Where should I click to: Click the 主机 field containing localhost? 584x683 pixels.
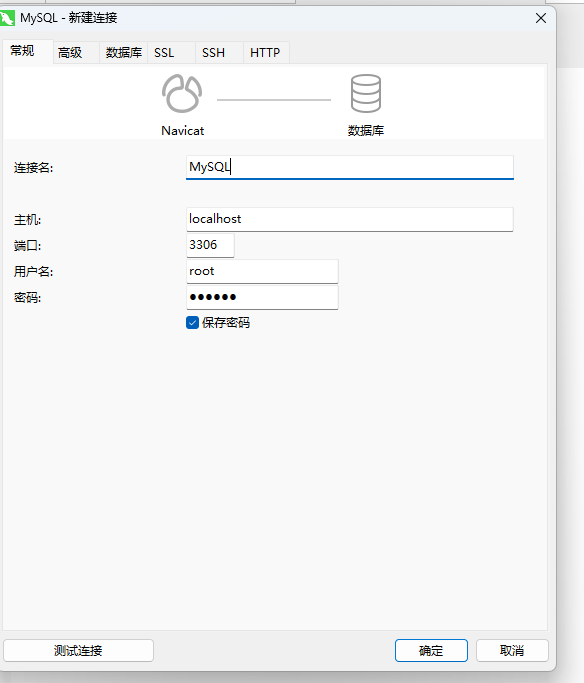pos(350,219)
